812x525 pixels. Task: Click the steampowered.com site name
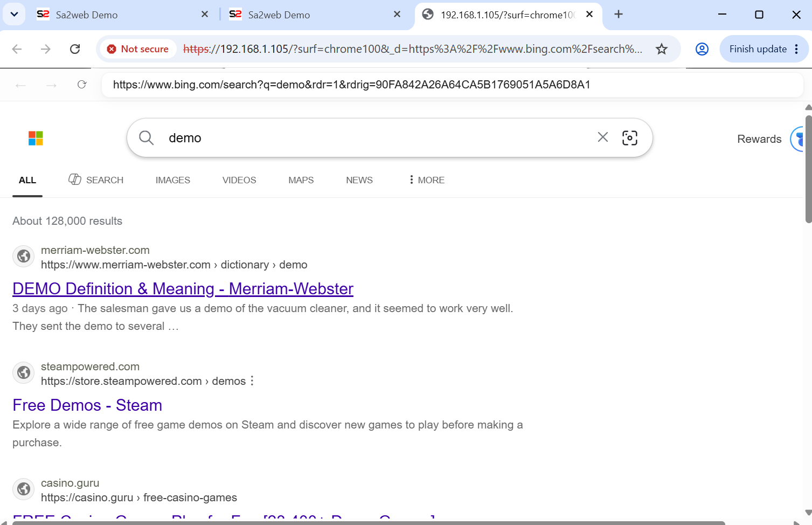(x=90, y=367)
